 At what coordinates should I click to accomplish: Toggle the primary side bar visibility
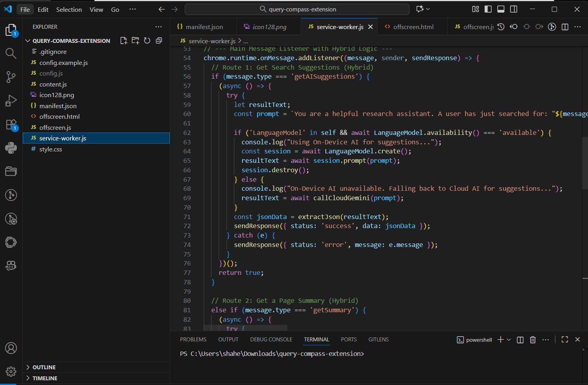point(488,9)
